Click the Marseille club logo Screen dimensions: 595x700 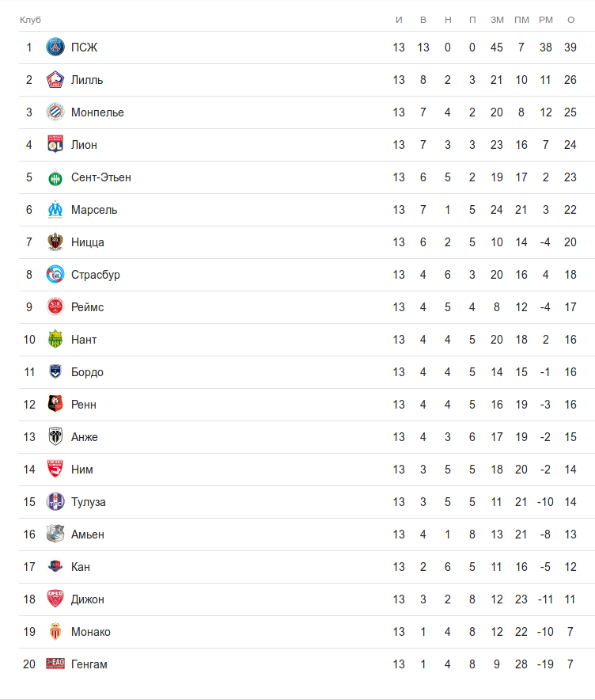pyautogui.click(x=55, y=210)
